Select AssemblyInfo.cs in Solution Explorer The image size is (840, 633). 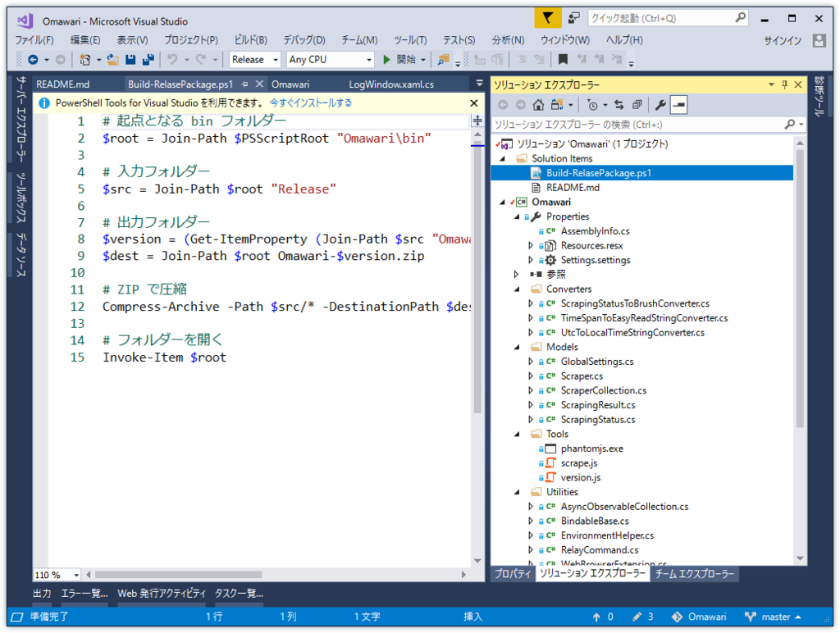point(595,230)
